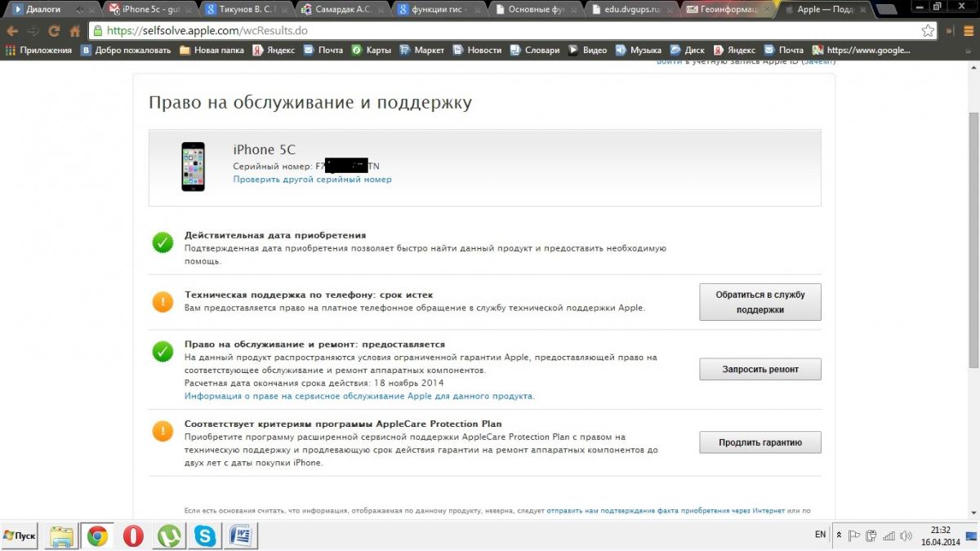Open the Почта bookmark next to Карты
The width and height of the screenshot is (980, 551).
(x=323, y=50)
